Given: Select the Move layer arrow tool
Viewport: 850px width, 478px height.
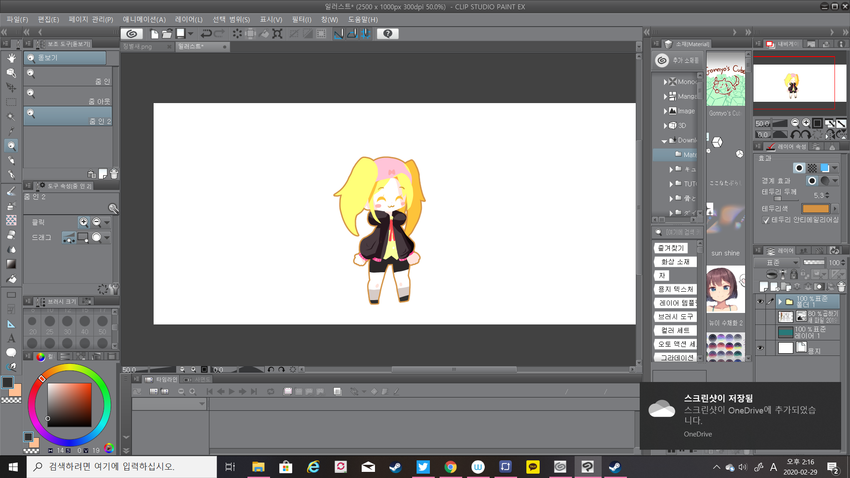Looking at the screenshot, I should click(x=11, y=87).
